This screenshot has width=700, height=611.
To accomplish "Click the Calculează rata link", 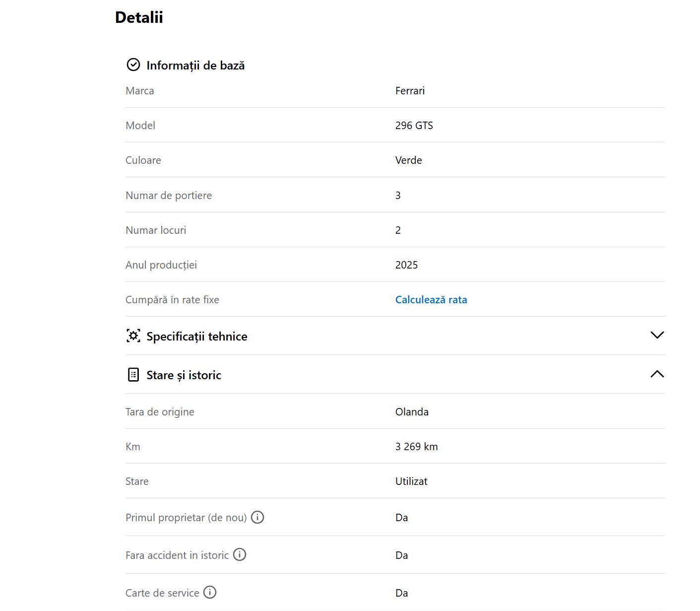I will tap(431, 300).
